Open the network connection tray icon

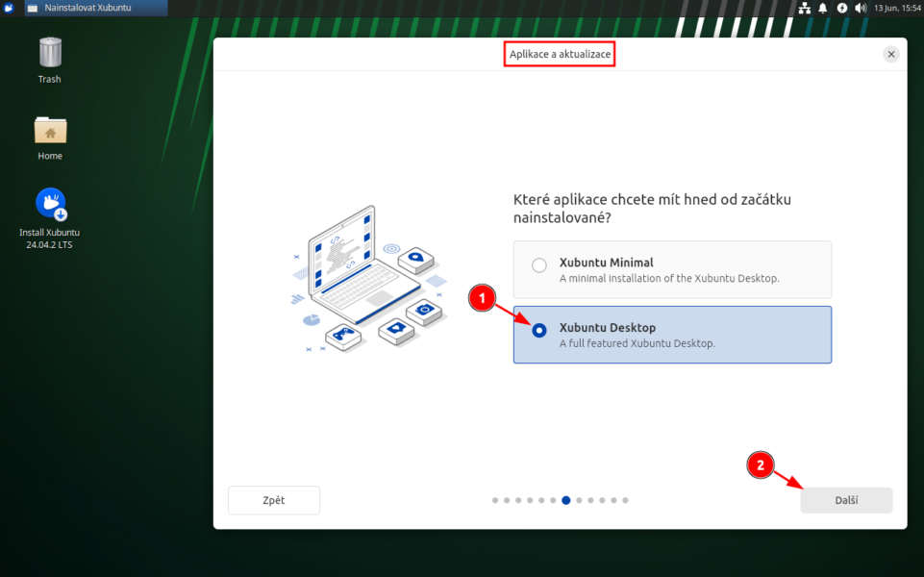tap(805, 8)
